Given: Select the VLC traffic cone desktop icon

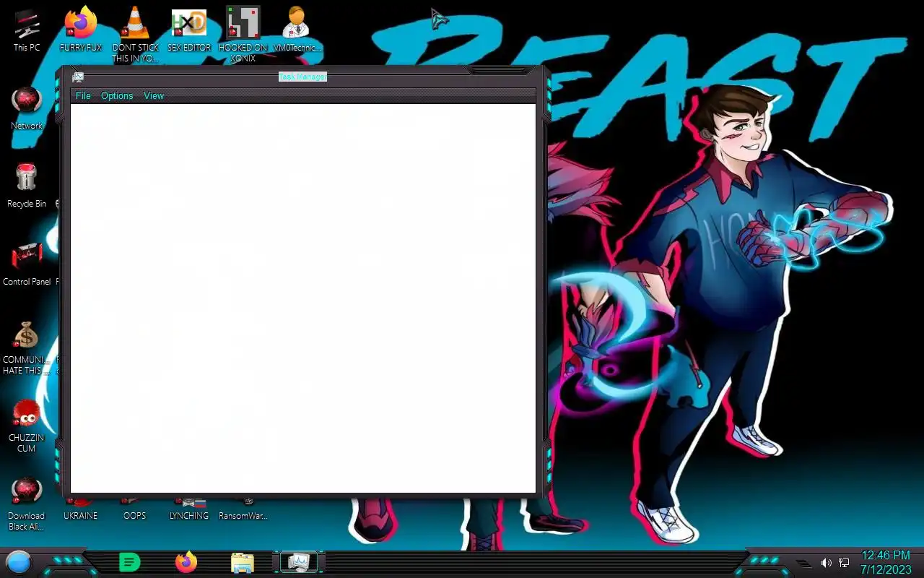Looking at the screenshot, I should click(x=134, y=23).
